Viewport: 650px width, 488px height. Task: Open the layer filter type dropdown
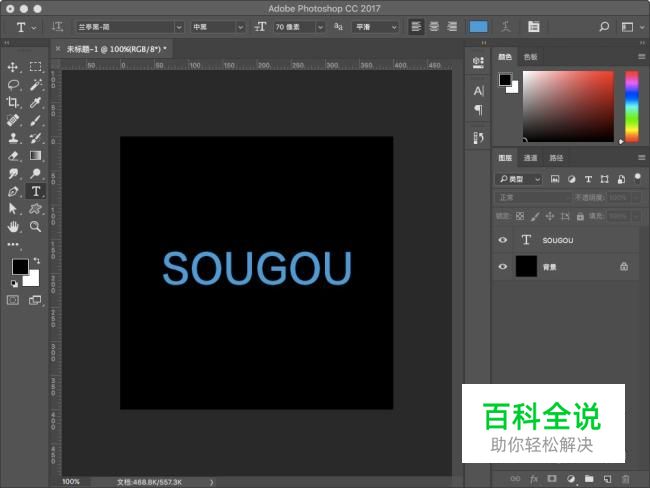pos(519,179)
